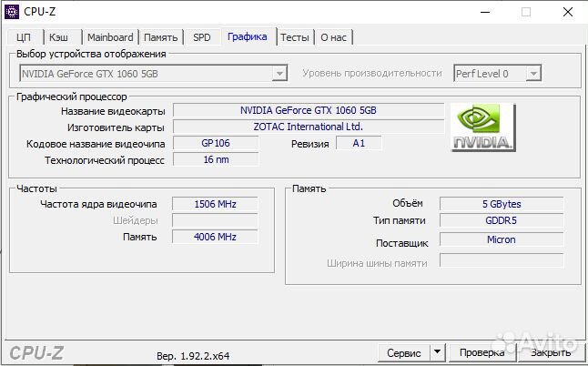Screen dimensions: 588x366
Task: Click the video card name field
Action: click(309, 111)
